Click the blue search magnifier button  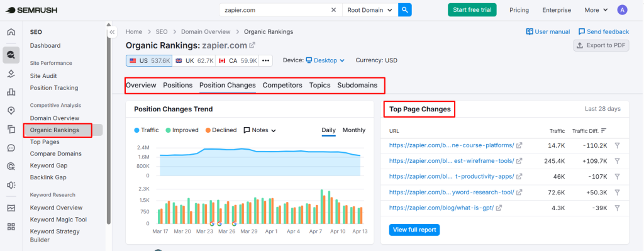point(405,10)
